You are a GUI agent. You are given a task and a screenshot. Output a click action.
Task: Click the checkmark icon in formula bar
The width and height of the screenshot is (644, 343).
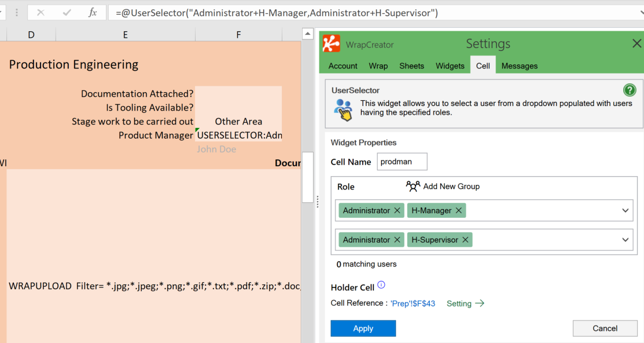[65, 12]
